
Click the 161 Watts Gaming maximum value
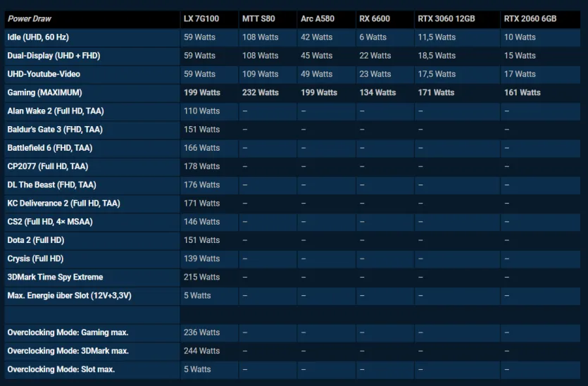pyautogui.click(x=523, y=92)
